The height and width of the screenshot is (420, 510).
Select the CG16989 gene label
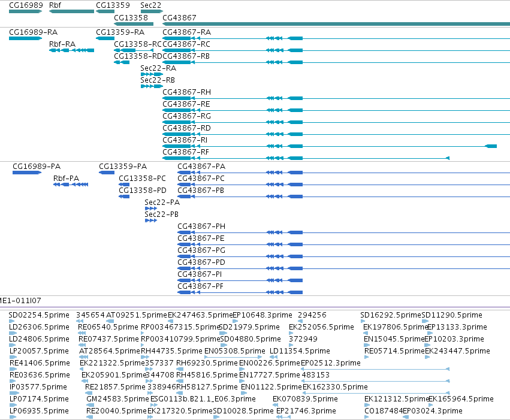(x=26, y=5)
